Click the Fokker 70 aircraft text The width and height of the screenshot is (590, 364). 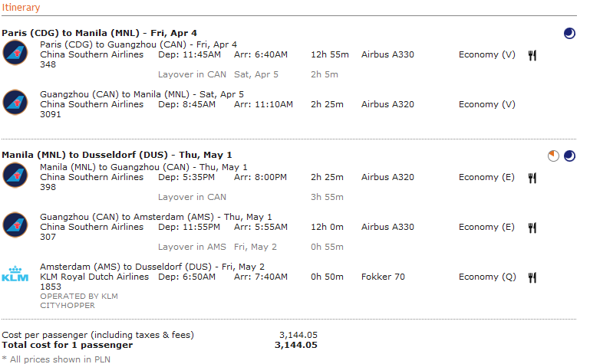coord(383,277)
